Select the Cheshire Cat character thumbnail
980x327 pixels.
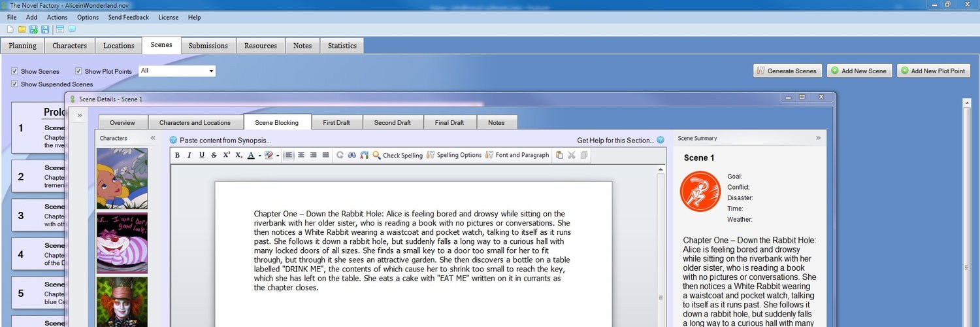[x=122, y=243]
